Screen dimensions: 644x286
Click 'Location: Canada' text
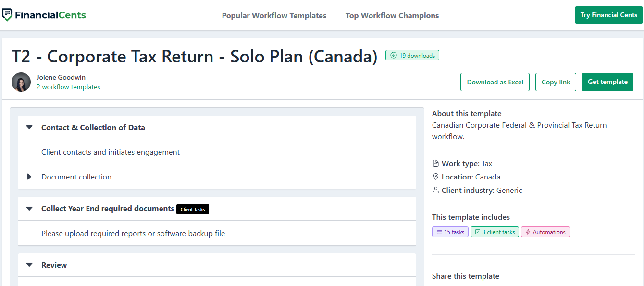471,177
